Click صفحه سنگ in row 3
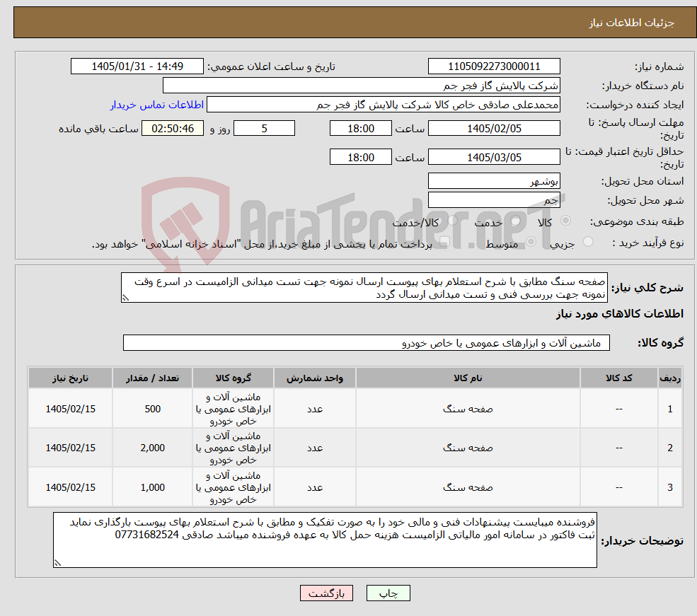 click(x=468, y=488)
